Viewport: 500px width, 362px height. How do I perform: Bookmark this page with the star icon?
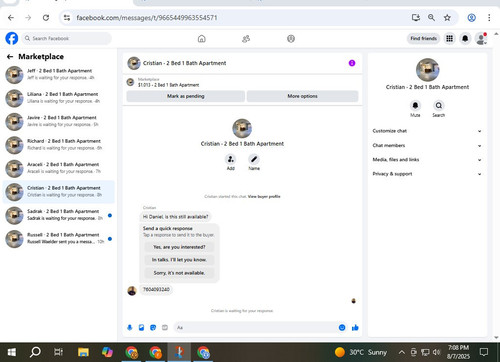click(447, 18)
